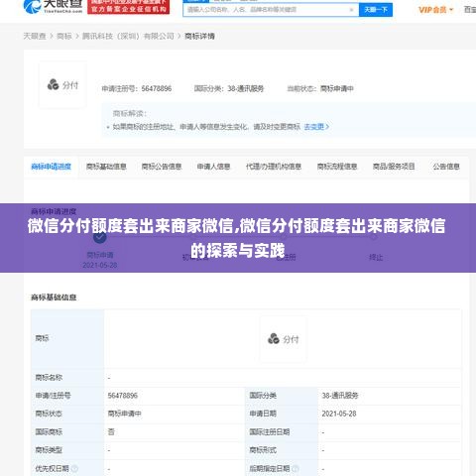Select the 代理/办理机构信息 tab

(274, 167)
